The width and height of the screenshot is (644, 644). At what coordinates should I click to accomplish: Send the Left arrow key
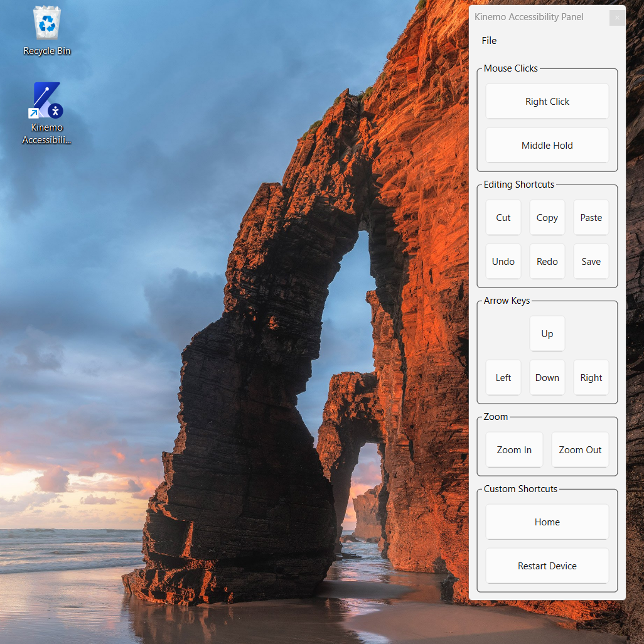point(503,377)
